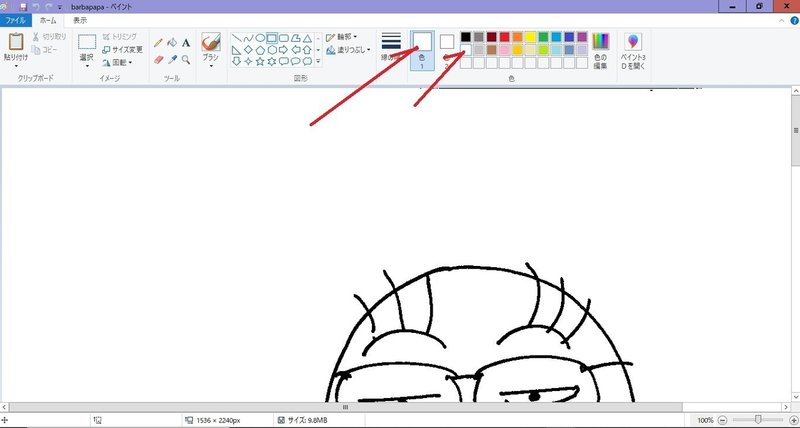Pick the black color swatch
800x428 pixels.
click(465, 37)
